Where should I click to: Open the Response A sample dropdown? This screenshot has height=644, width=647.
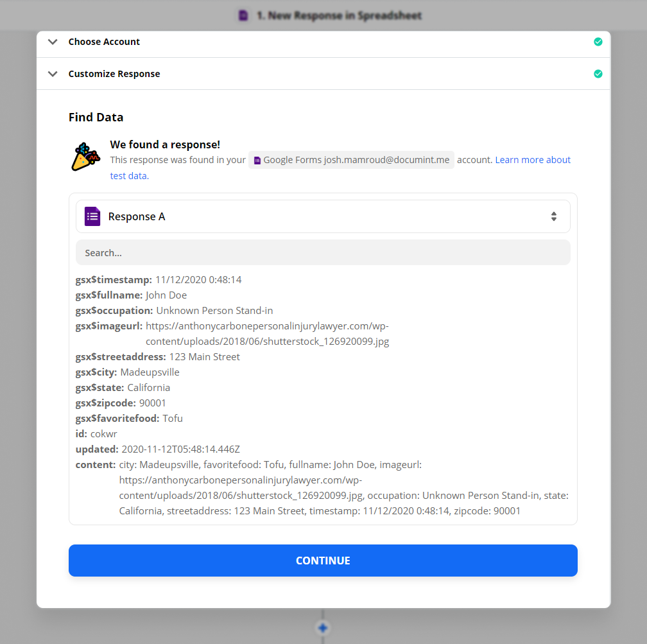click(323, 216)
